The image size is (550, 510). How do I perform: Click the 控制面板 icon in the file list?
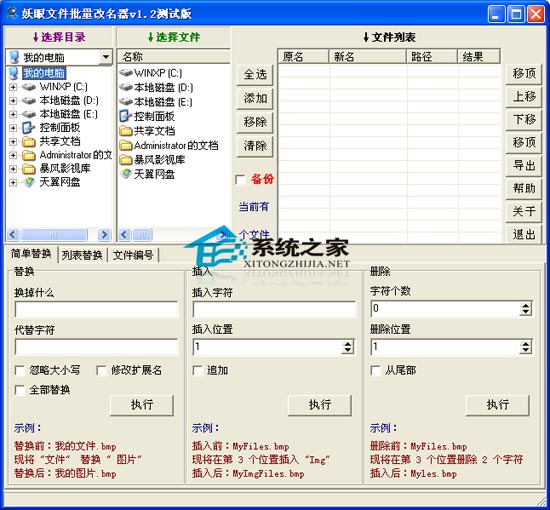click(125, 116)
